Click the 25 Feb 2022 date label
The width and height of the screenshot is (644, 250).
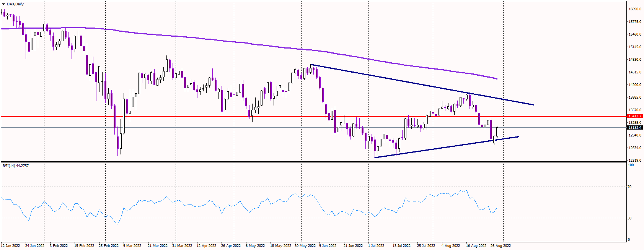109,246
